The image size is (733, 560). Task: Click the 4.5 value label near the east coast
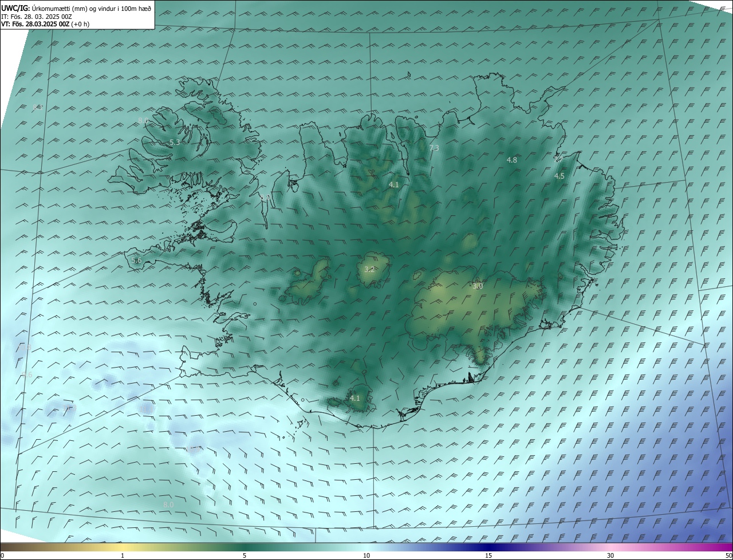point(559,176)
